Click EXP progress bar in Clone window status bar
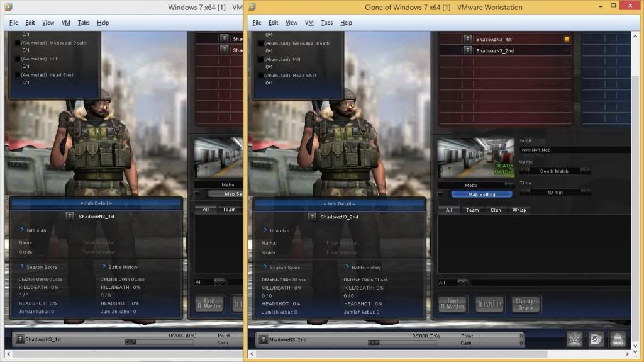The image size is (644, 362). click(402, 342)
